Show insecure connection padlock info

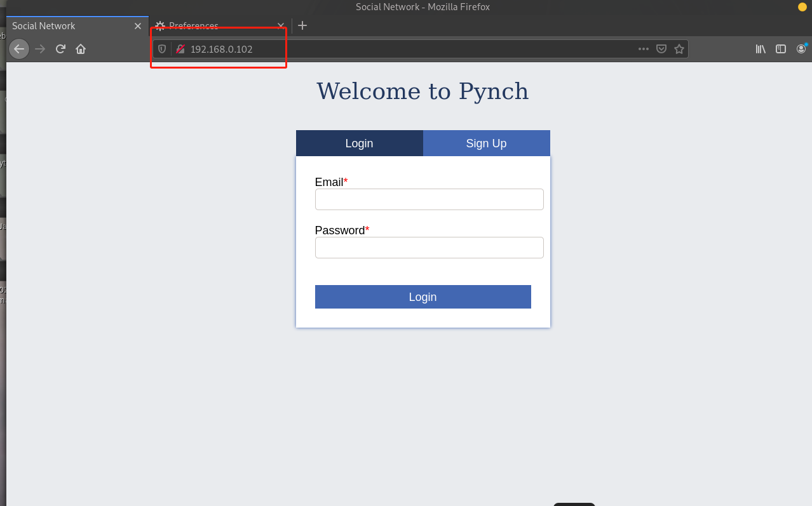[180, 49]
